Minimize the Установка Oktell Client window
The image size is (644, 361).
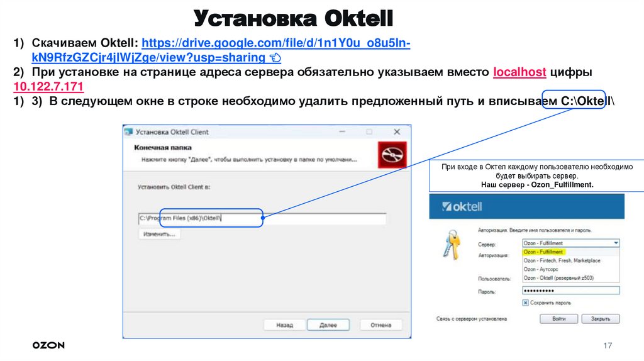(x=342, y=132)
